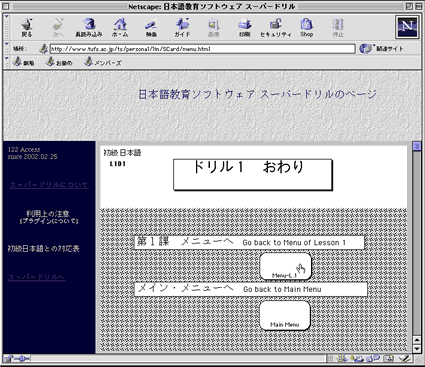Click the bookmark icon beside the location field
The height and width of the screenshot is (367, 425).
click(43, 49)
